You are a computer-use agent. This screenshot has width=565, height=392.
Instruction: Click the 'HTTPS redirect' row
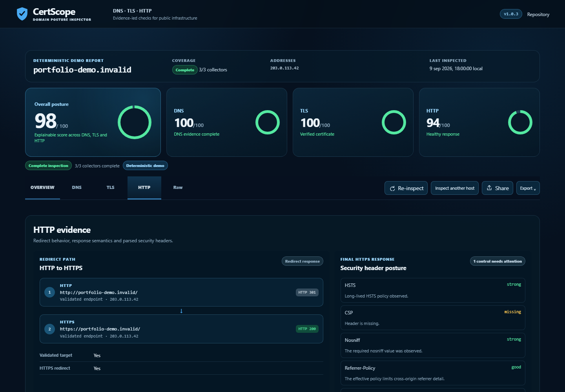coord(181,368)
